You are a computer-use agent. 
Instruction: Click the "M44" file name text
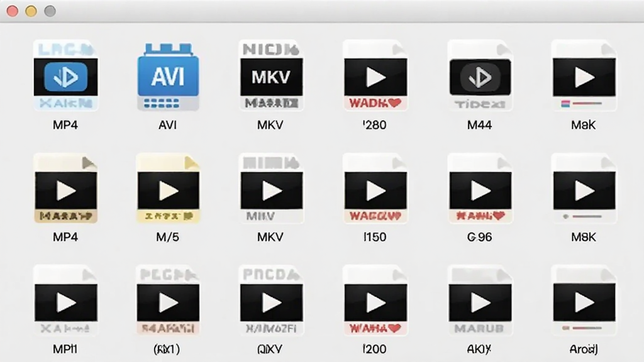point(479,125)
